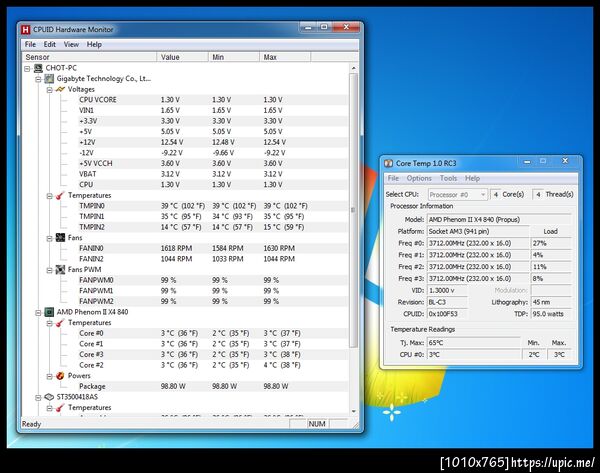This screenshot has height=473, width=600.
Task: Click the NUM indicator in status bar
Action: (317, 424)
